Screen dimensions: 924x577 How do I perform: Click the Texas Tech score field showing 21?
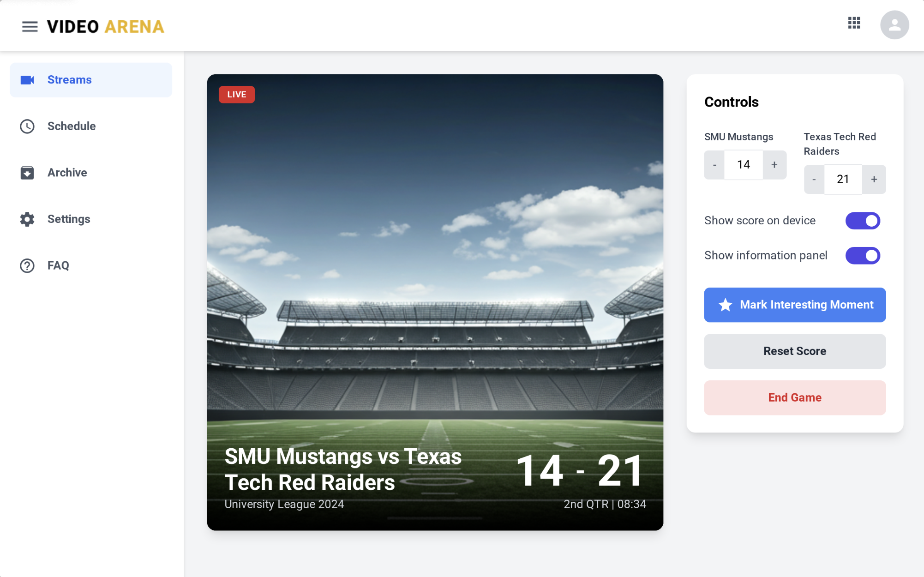pos(843,180)
